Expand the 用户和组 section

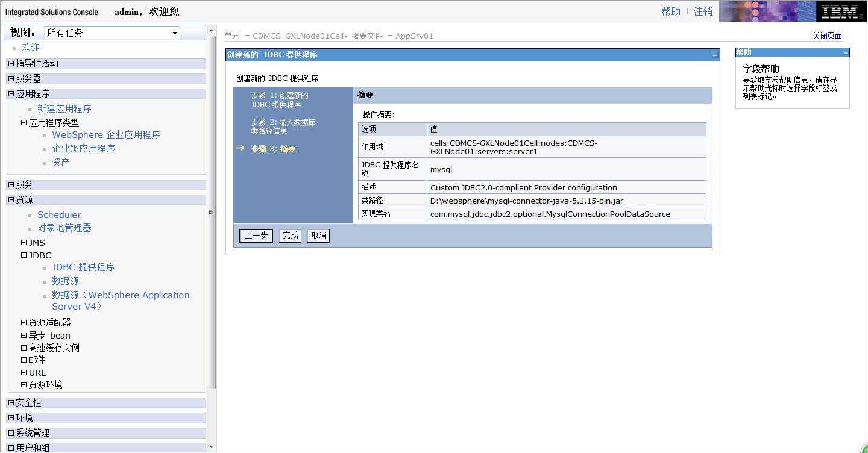11,448
